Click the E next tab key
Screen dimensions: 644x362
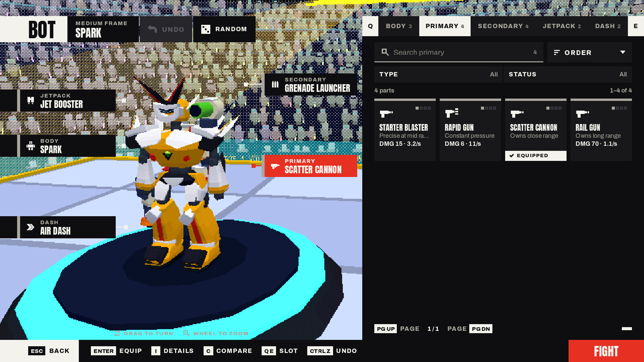point(636,26)
